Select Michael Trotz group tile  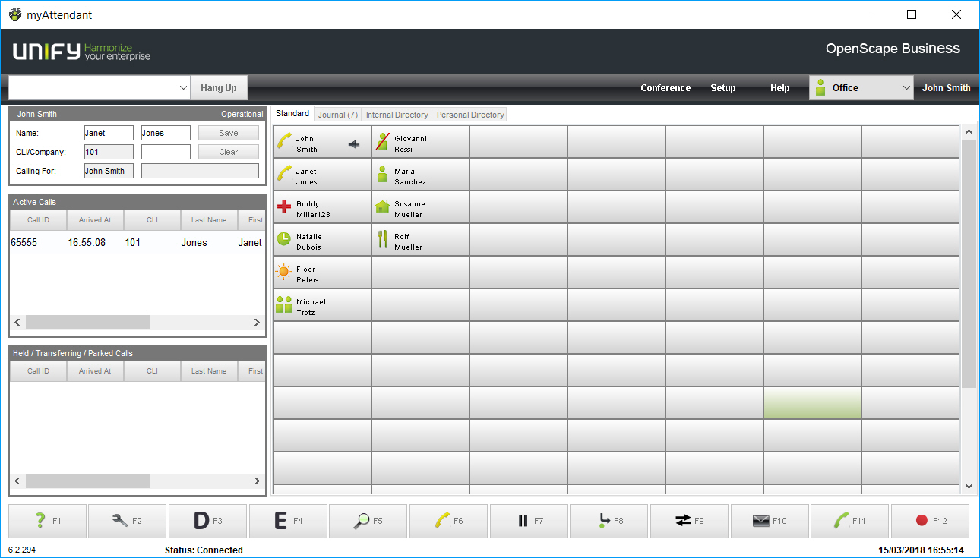322,304
